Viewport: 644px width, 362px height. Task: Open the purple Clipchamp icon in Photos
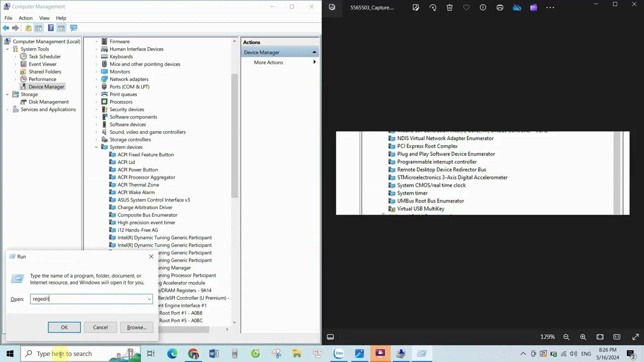tap(533, 8)
